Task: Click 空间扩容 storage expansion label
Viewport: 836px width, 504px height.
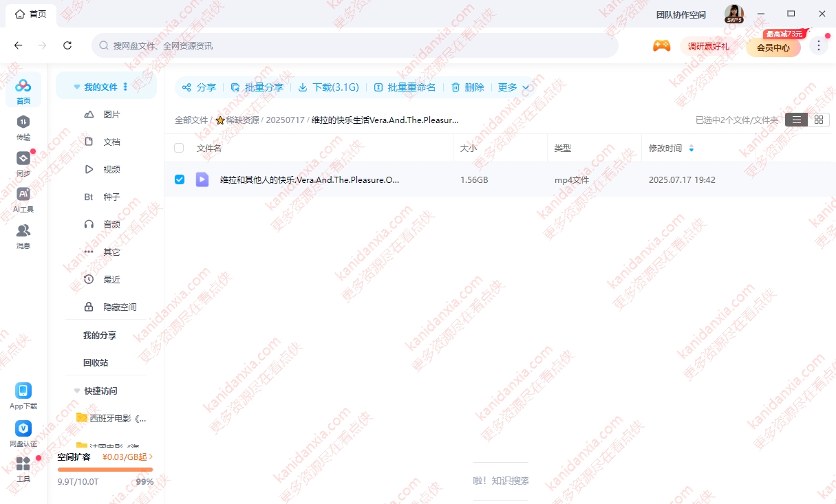Action: coord(74,457)
